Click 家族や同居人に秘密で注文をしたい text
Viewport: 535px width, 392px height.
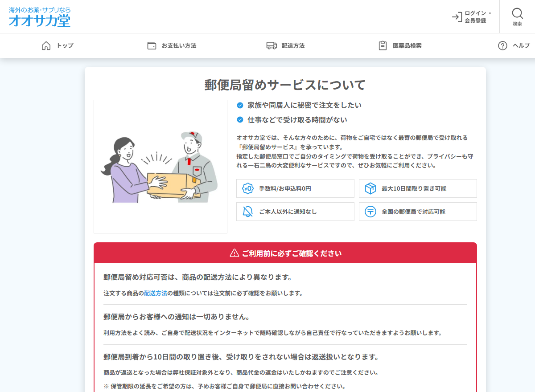(x=305, y=105)
